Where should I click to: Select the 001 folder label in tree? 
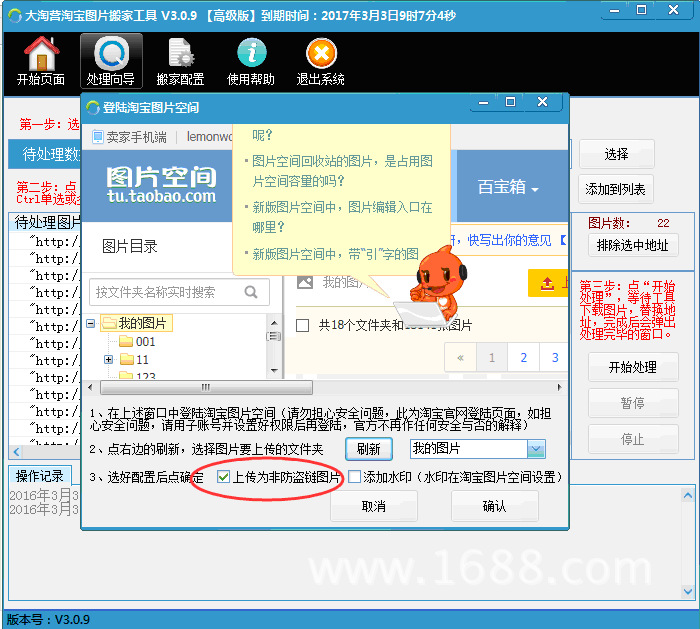tap(145, 342)
